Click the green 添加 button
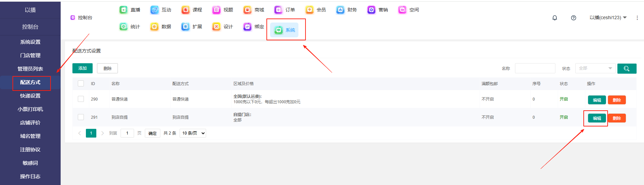Viewport: 644px width, 185px height. [83, 68]
